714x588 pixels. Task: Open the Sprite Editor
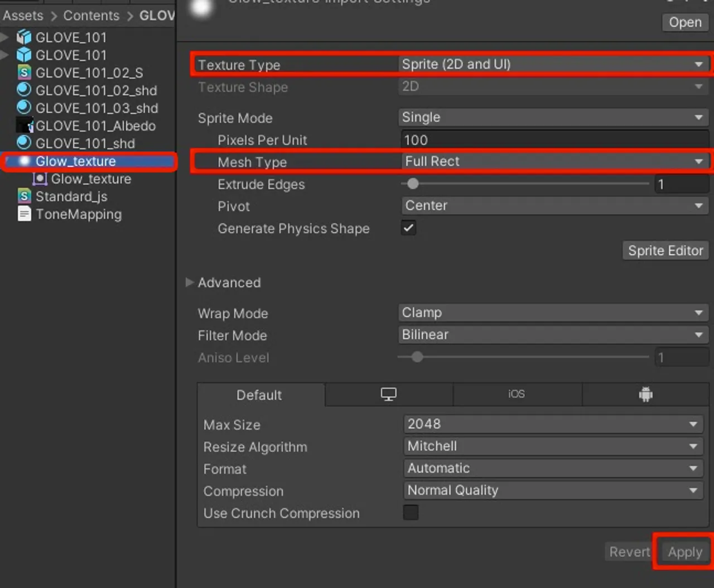[665, 250]
